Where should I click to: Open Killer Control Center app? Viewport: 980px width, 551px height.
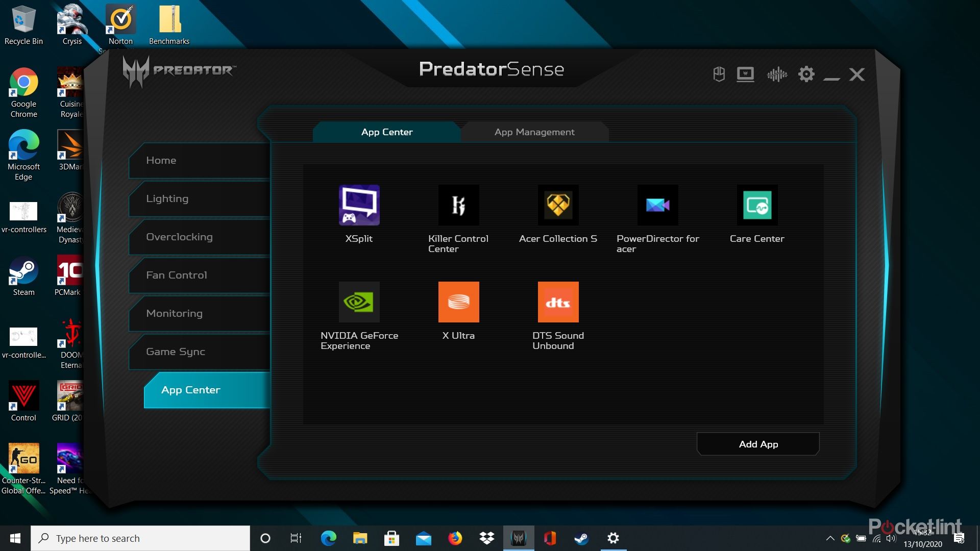point(458,205)
